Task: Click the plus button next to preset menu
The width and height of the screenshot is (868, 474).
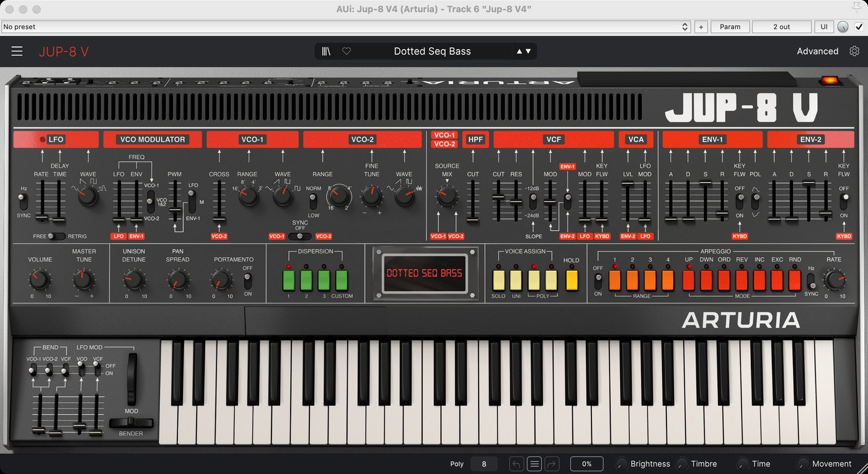Action: (701, 27)
